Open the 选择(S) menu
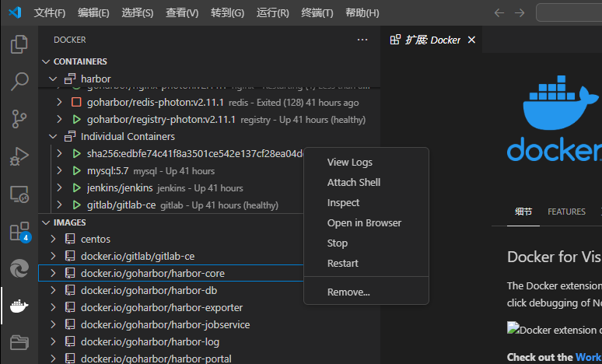Screen dimensions: 602x364 [x=138, y=13]
